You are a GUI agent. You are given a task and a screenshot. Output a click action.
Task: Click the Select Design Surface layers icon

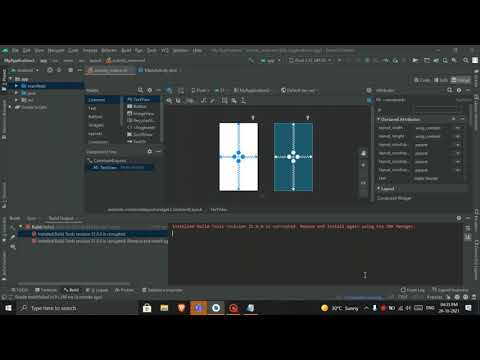pyautogui.click(x=169, y=90)
